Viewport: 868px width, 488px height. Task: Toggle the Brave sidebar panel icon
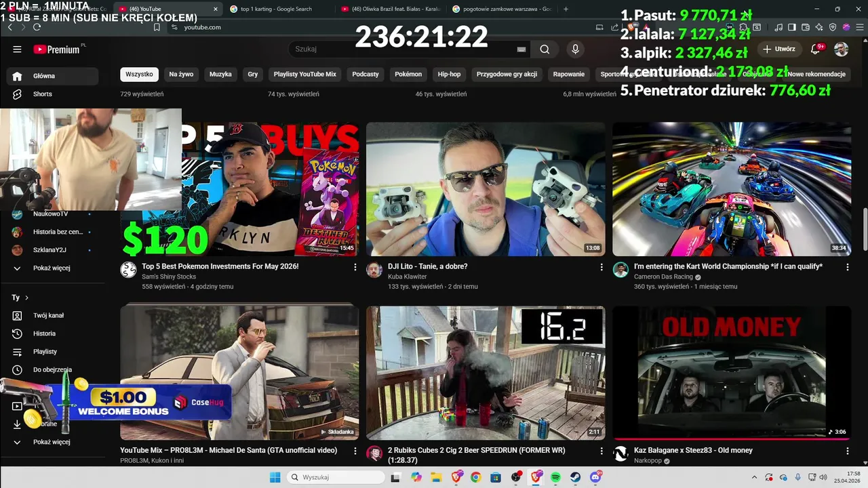793,27
